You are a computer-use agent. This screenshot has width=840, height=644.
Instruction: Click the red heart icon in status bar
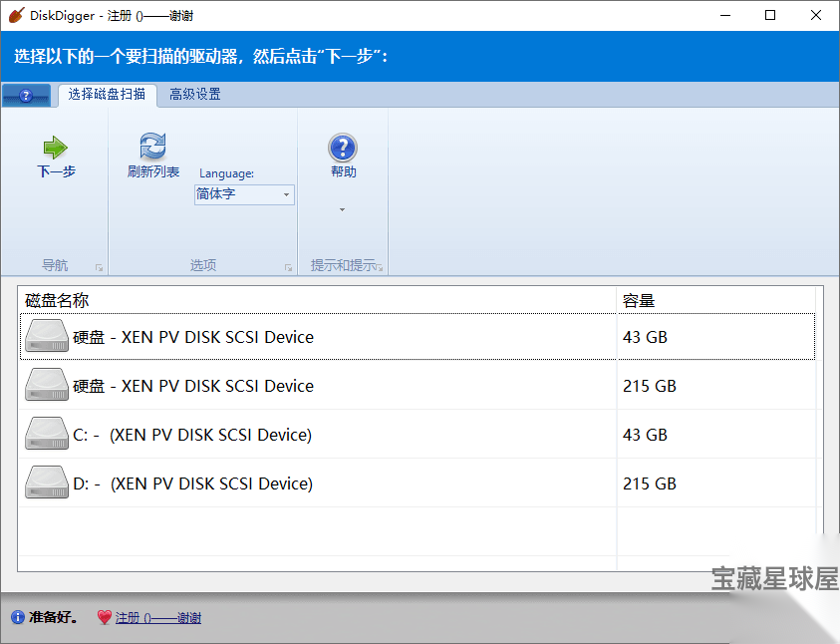(105, 617)
